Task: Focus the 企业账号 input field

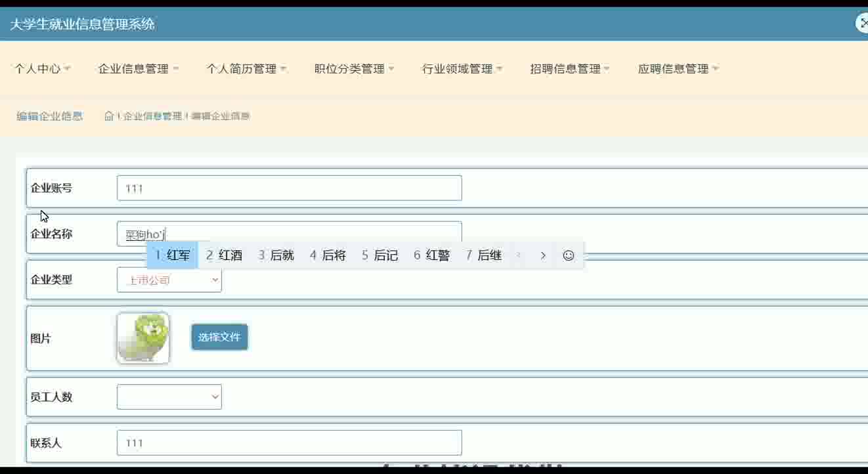Action: 290,188
